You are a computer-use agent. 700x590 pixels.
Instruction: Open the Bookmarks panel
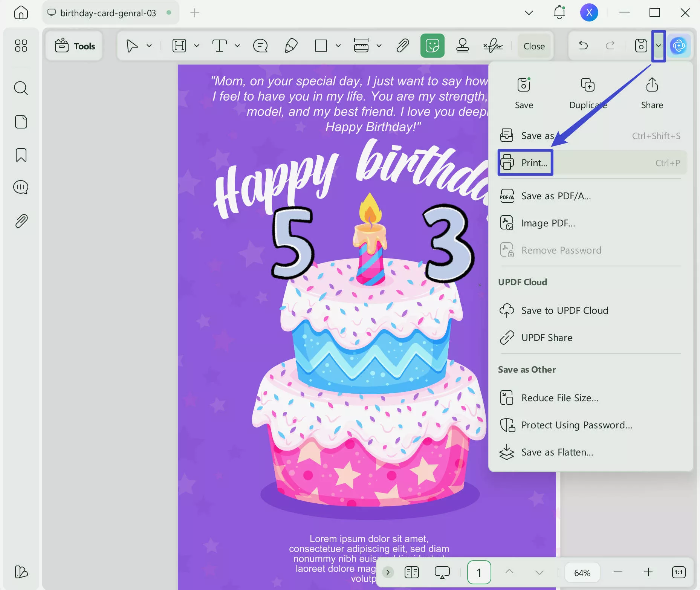(21, 155)
